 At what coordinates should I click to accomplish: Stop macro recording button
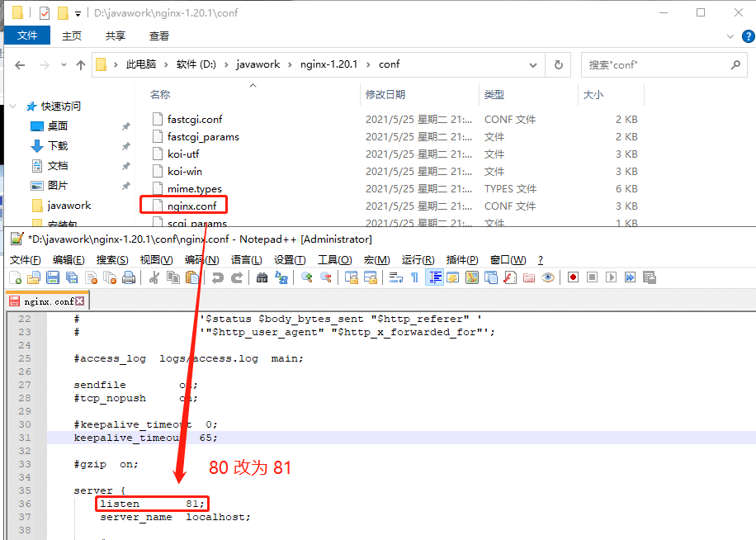pyautogui.click(x=592, y=277)
